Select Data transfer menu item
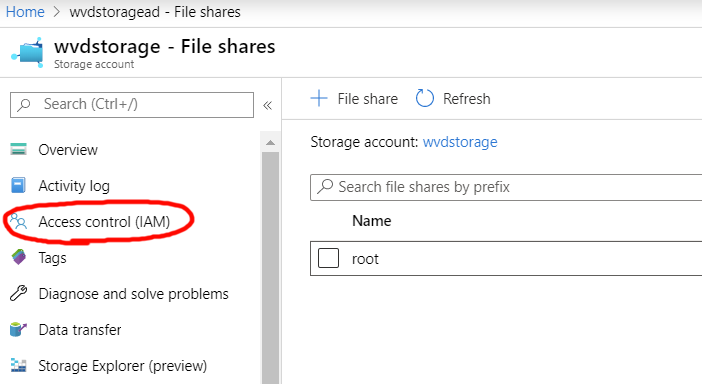Screen dimensions: 702x384 (x=80, y=330)
